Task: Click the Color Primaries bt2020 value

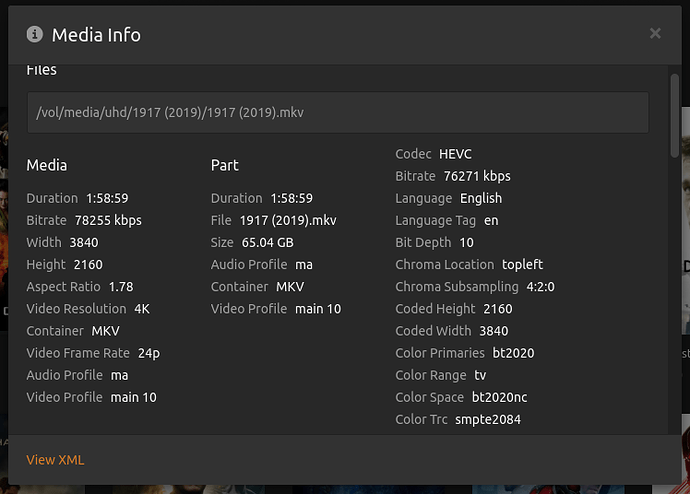Action: (516, 353)
